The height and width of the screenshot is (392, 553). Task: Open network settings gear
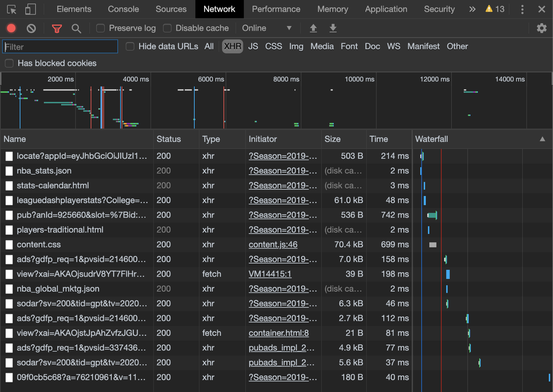click(542, 28)
